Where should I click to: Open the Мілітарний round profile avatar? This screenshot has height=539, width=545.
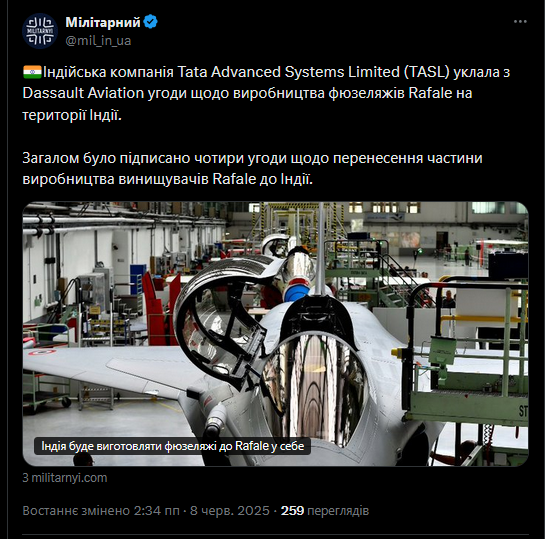(40, 31)
